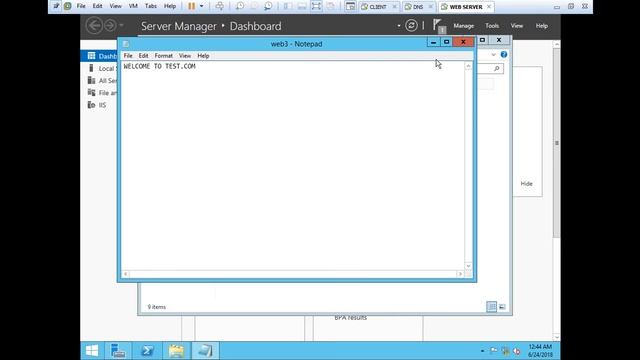Toggle the VMware library sidebar icon
Screen dimensions: 640x360
click(x=288, y=6)
